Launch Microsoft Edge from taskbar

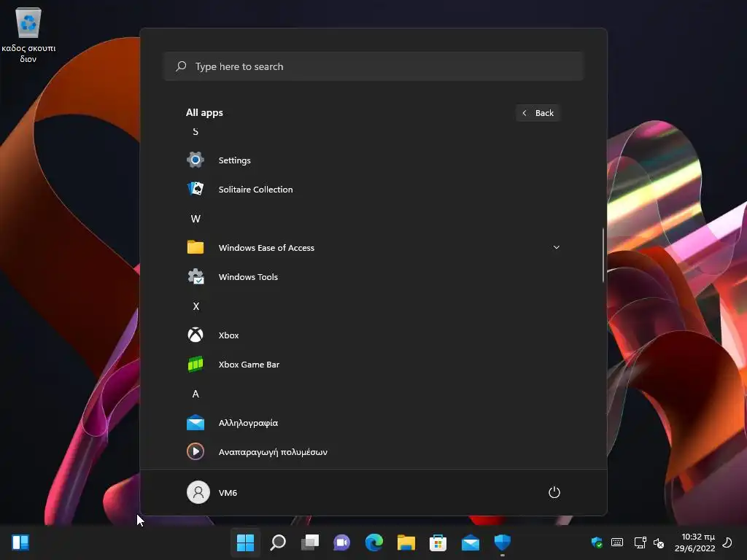374,542
